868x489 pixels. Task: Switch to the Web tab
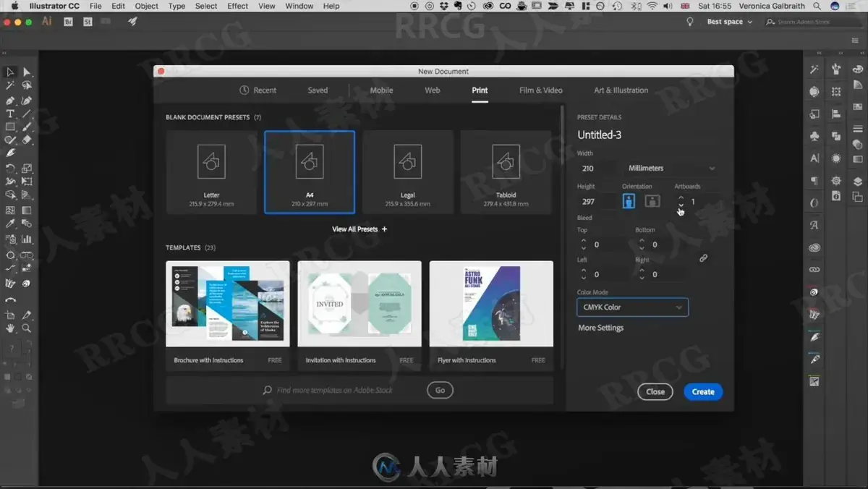tap(433, 90)
